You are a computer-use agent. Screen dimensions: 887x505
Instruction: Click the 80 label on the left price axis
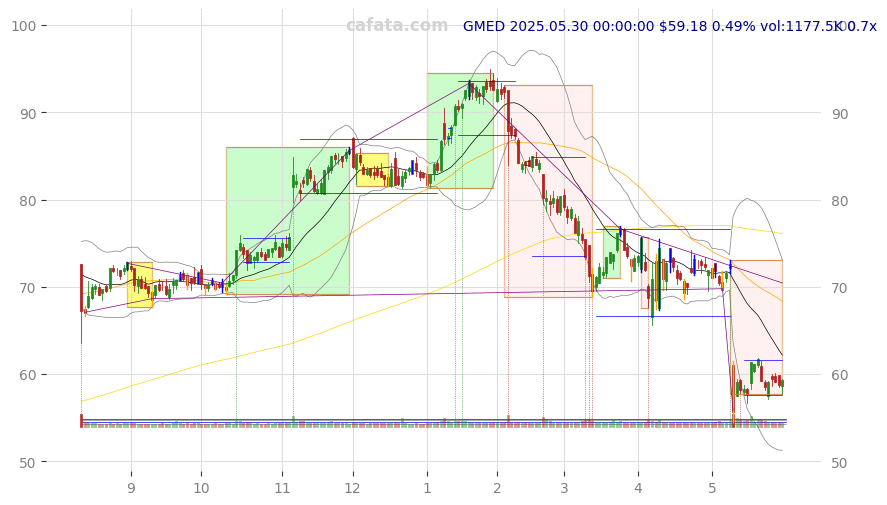point(27,201)
